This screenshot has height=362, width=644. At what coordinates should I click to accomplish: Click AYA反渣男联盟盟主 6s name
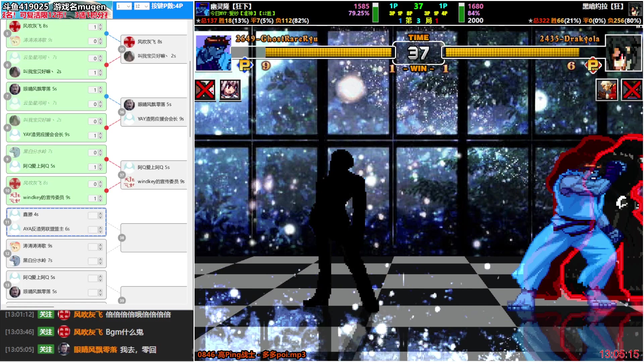pyautogui.click(x=46, y=229)
